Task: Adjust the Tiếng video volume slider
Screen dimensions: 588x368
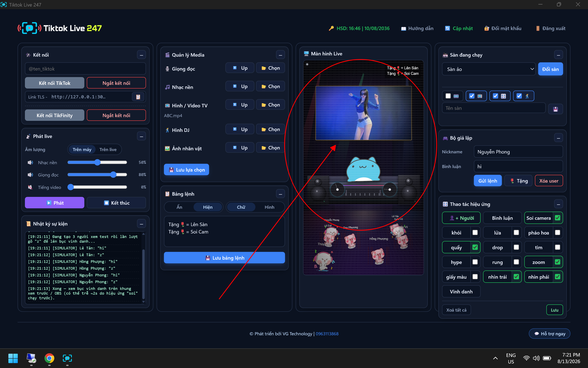Action: tap(97, 187)
